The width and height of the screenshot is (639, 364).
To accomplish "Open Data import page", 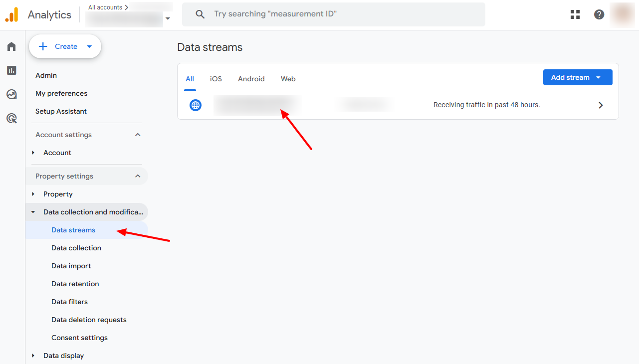I will (x=71, y=266).
